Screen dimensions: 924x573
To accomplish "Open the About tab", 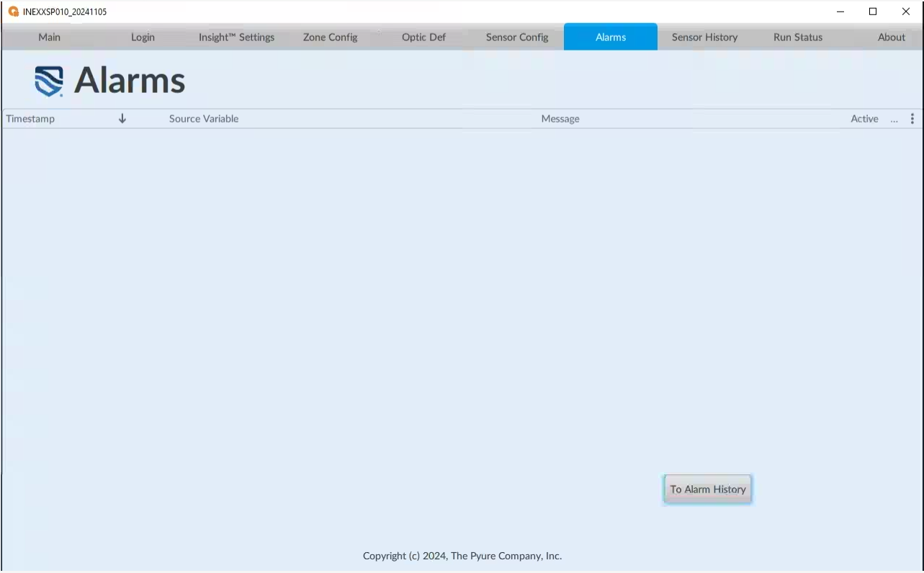I will [x=891, y=37].
